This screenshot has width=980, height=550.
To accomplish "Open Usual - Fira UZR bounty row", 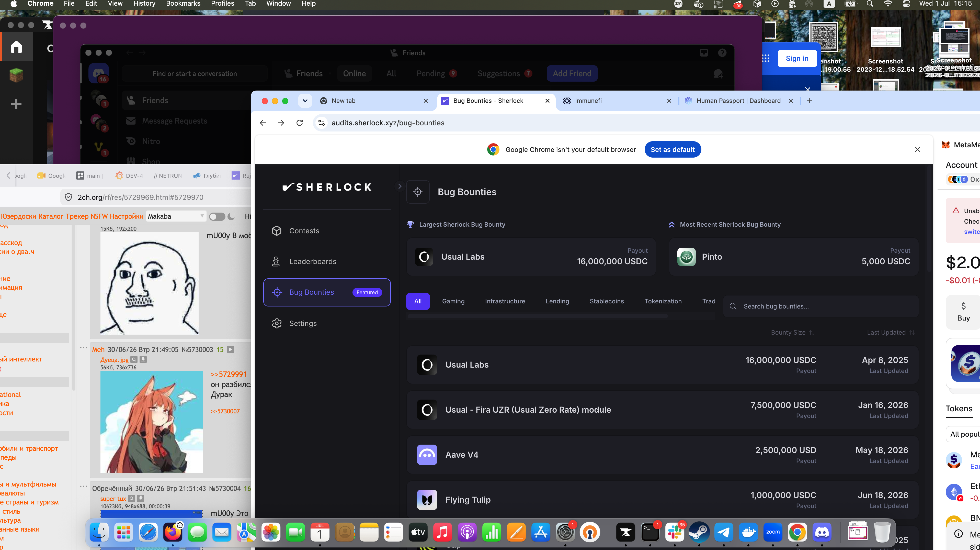I will tap(662, 410).
